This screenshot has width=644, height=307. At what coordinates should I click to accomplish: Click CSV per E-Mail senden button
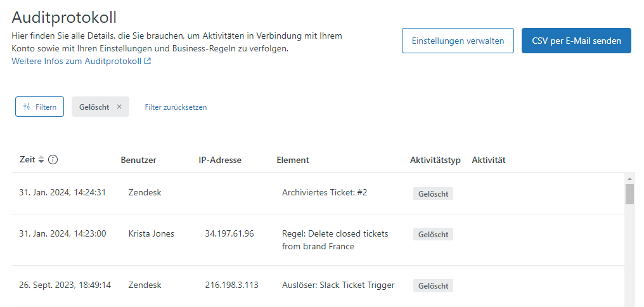point(576,41)
